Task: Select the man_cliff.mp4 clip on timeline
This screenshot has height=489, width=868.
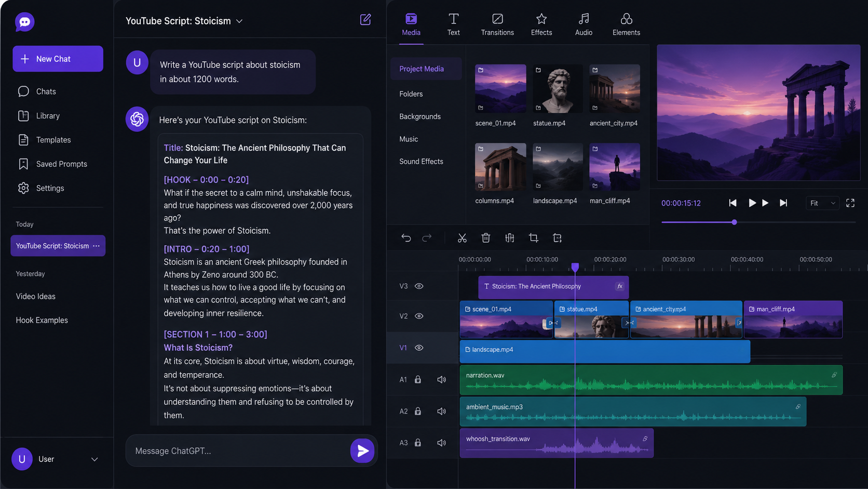Action: point(793,320)
